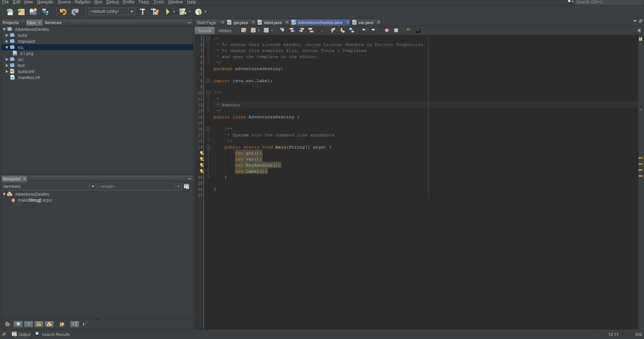This screenshot has width=644, height=339.
Task: Start macro recording in the editor toolbar
Action: (386, 30)
